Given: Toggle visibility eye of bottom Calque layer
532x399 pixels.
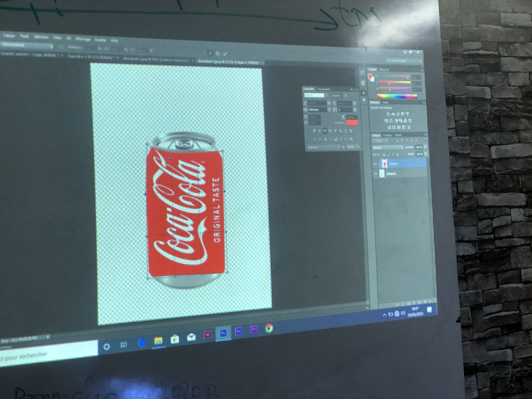Looking at the screenshot, I should tap(375, 174).
